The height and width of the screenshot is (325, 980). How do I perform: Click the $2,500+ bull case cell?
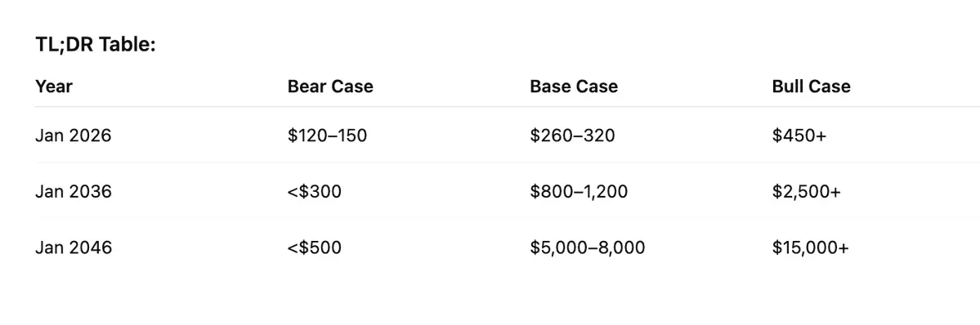point(806,191)
